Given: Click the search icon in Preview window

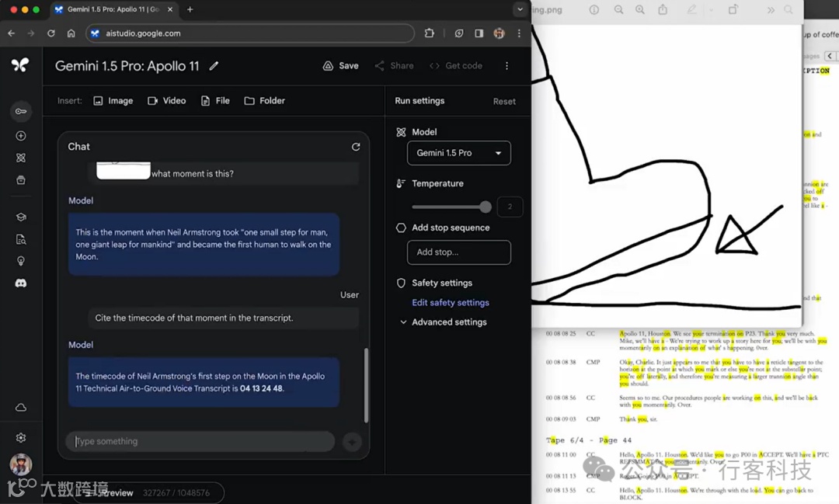Looking at the screenshot, I should tap(789, 9).
